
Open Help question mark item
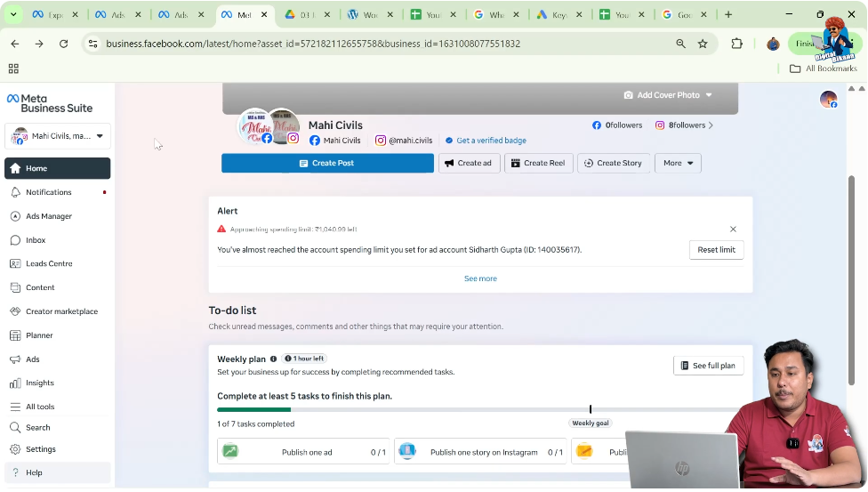[58, 472]
